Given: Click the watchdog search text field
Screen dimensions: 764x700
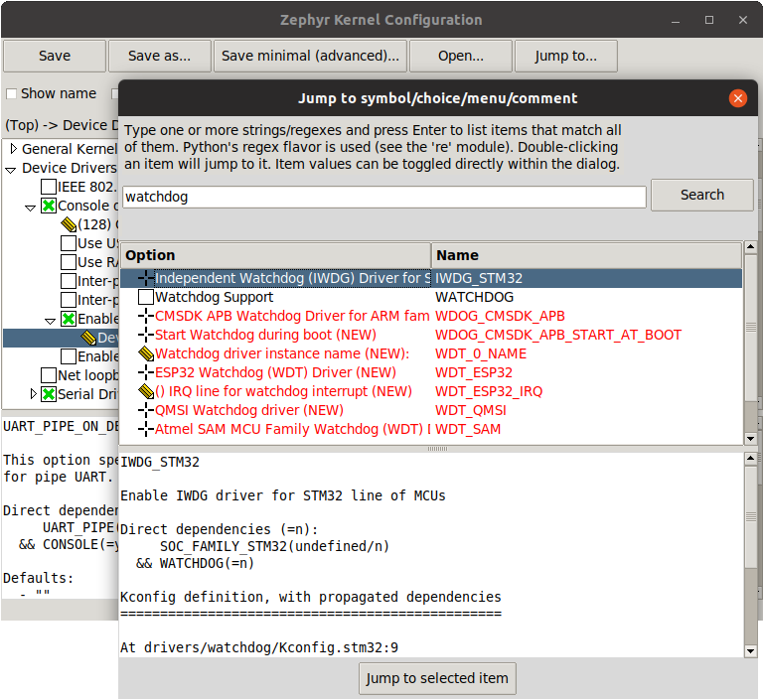Looking at the screenshot, I should pyautogui.click(x=383, y=197).
